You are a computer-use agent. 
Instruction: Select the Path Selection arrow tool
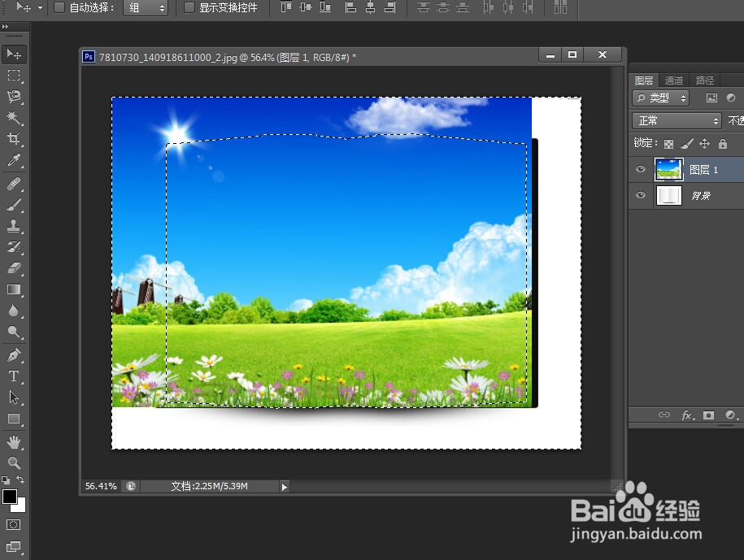[x=14, y=397]
